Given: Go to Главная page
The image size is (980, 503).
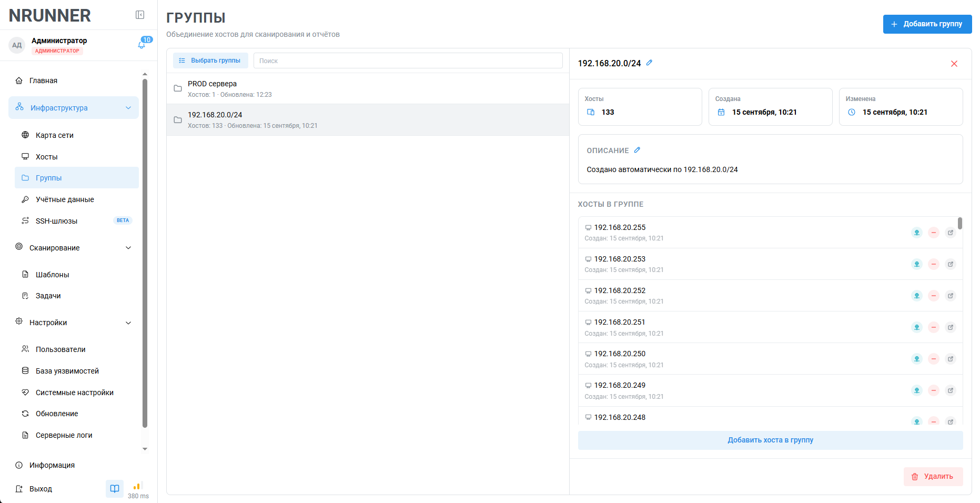Looking at the screenshot, I should tap(74, 81).
